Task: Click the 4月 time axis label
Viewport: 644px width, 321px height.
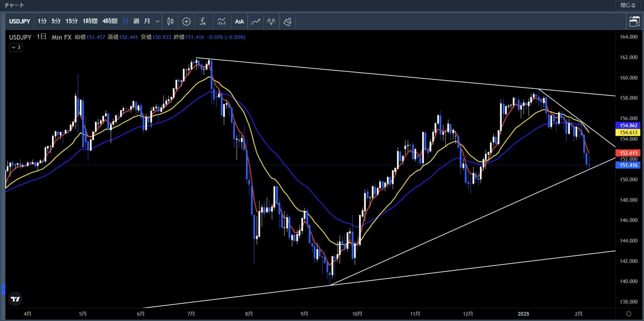Action: click(28, 314)
